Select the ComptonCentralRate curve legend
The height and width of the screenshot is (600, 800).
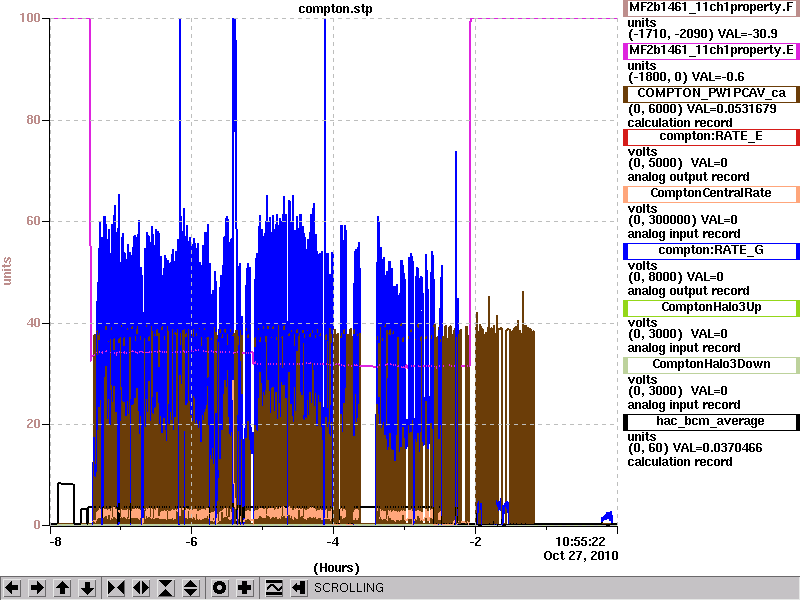pyautogui.click(x=711, y=193)
